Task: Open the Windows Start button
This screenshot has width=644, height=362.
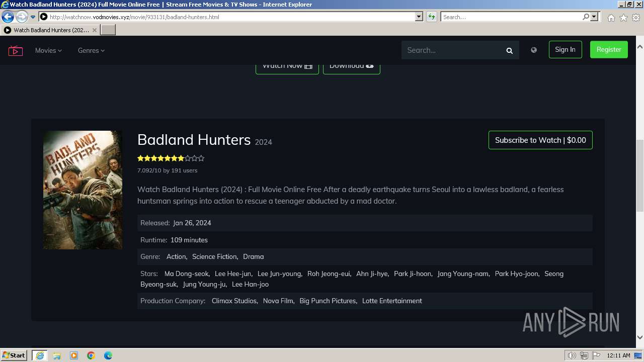Action: tap(14, 355)
